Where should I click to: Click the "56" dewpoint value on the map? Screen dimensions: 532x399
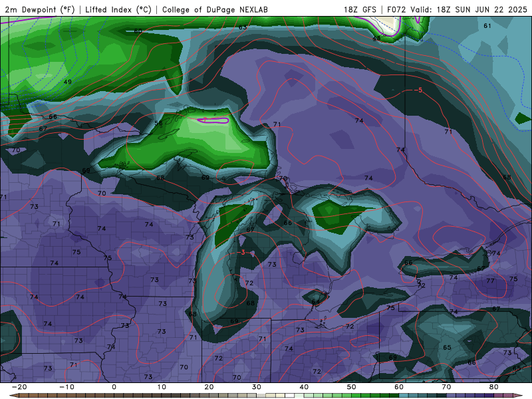[x=158, y=123]
